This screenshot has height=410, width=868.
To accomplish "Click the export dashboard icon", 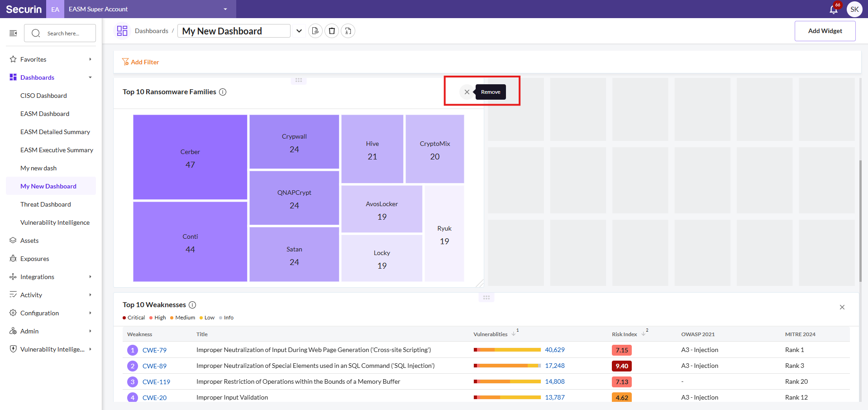I will [348, 31].
